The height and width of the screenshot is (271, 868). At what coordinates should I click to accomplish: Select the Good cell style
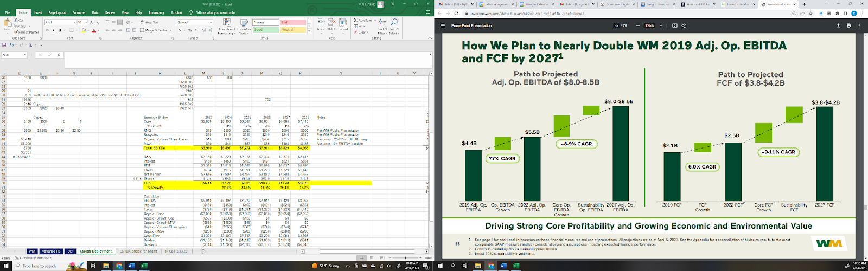point(265,30)
